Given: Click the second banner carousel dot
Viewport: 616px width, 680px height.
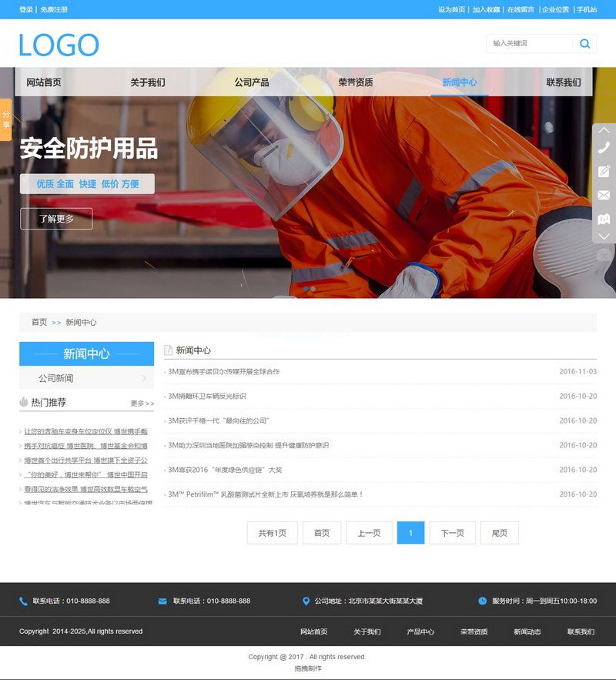Looking at the screenshot, I should tap(313, 288).
